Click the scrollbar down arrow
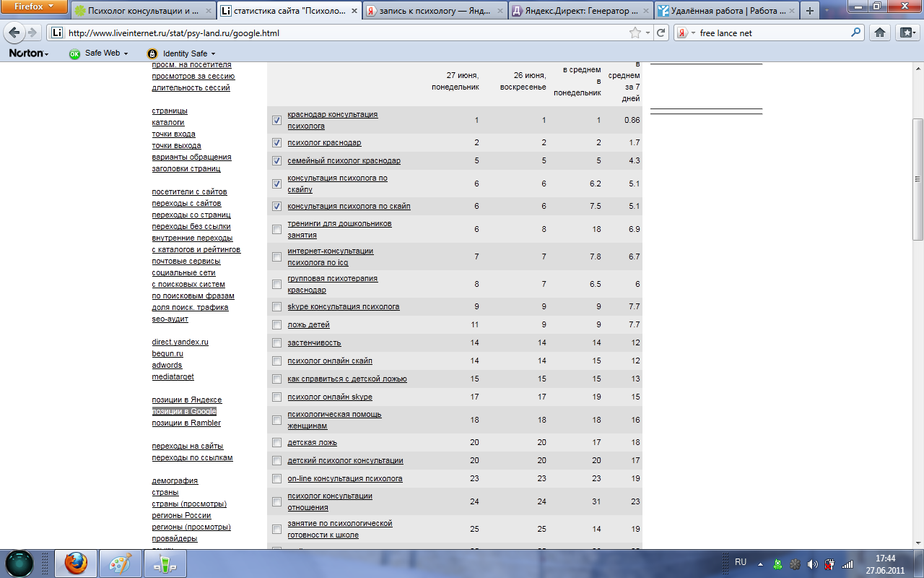 918,543
